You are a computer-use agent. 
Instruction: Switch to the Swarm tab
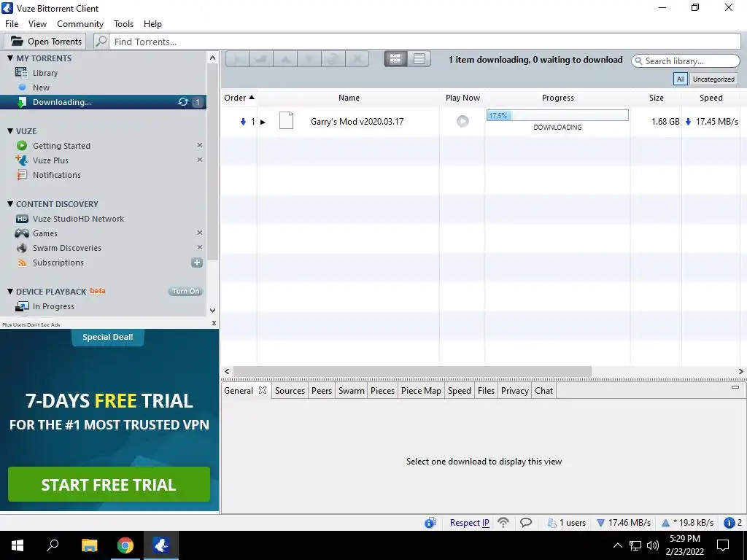(351, 391)
